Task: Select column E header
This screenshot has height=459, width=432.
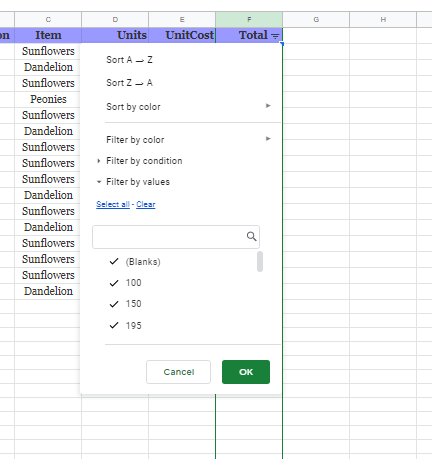Action: tap(182, 20)
